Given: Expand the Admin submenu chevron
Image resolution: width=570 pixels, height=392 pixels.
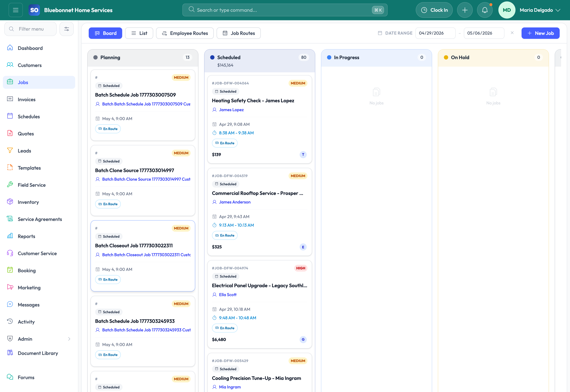Looking at the screenshot, I should click(x=69, y=339).
